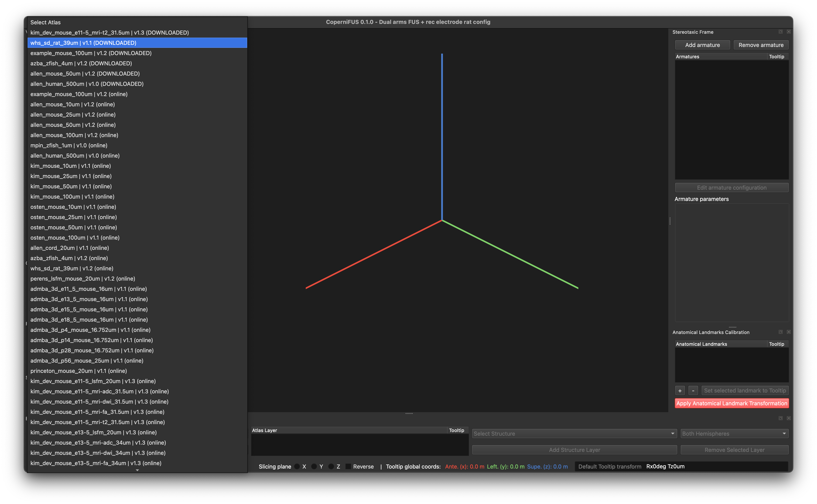Remove a landmark with minus button
This screenshot has height=504, width=817.
[x=693, y=391]
